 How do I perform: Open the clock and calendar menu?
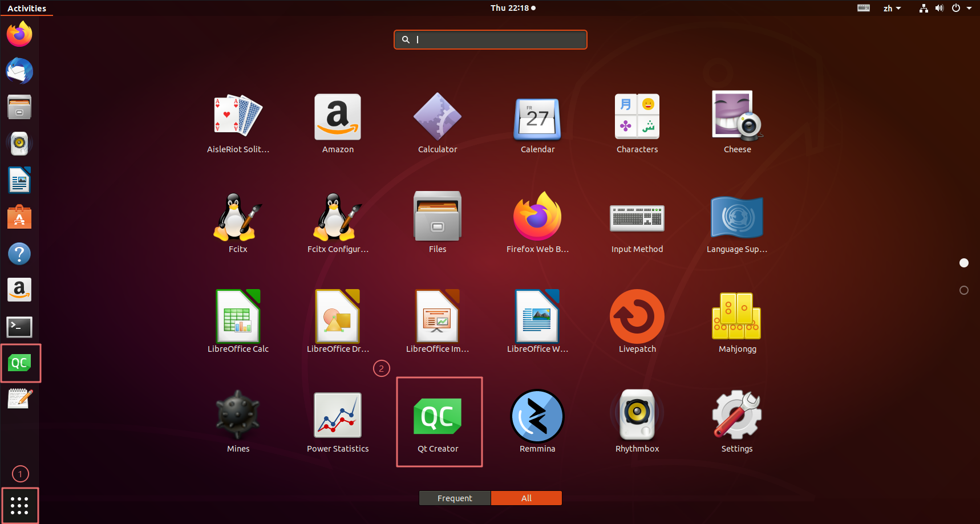click(512, 8)
